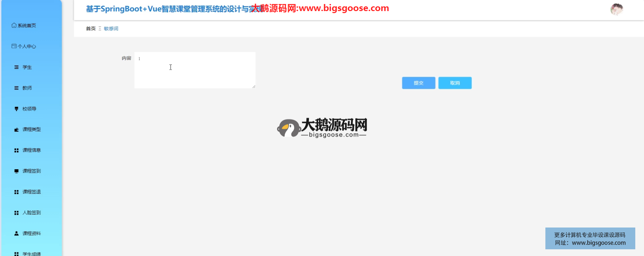Click the textarea resize handle corner
The width and height of the screenshot is (644, 256).
(x=254, y=87)
